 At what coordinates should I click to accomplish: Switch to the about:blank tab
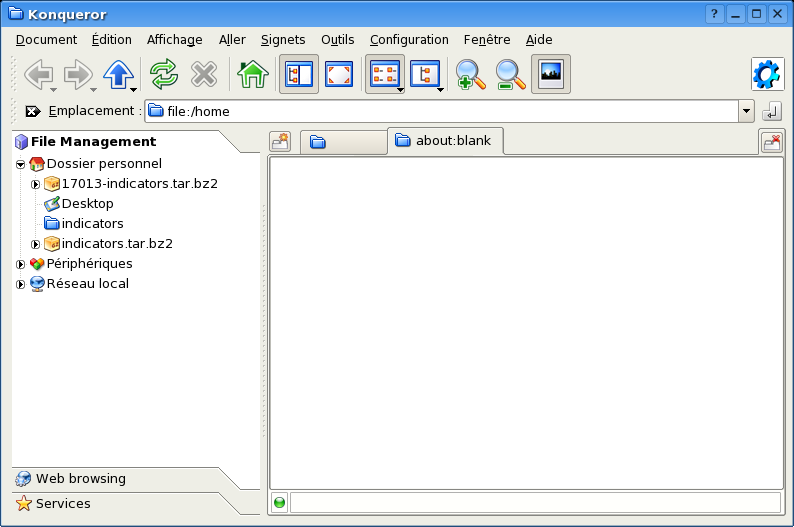tap(445, 141)
